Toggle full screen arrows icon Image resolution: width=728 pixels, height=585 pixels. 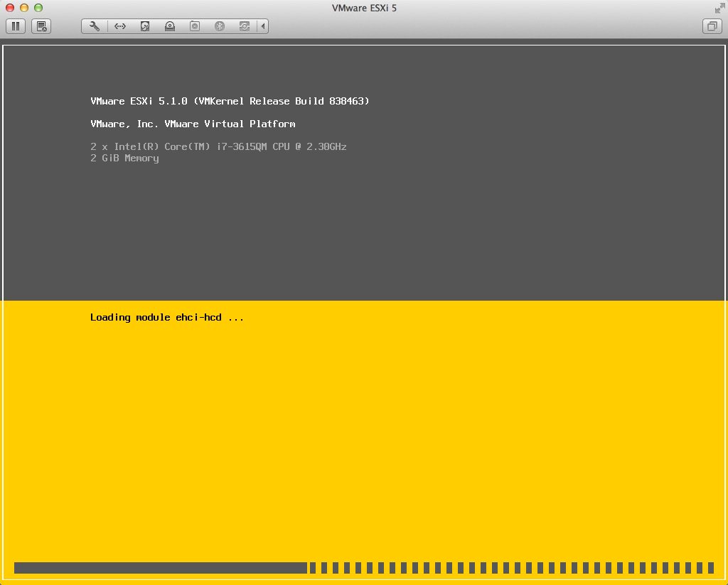(x=719, y=8)
